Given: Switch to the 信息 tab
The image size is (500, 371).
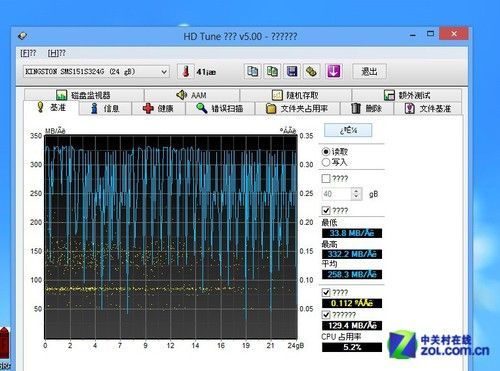Looking at the screenshot, I should click(x=105, y=109).
